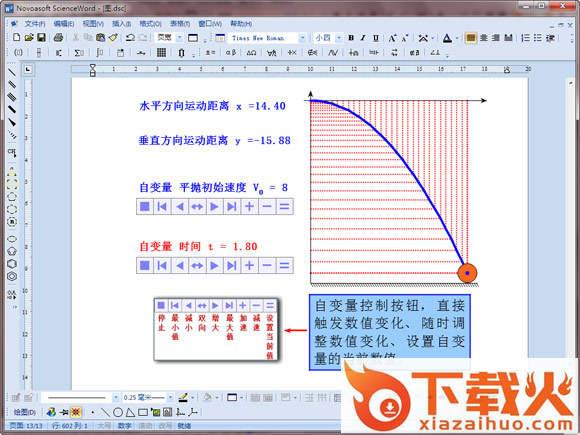Click the vertical scrollbar up arrow
Screen dimensions: 580x435
pos(572,83)
